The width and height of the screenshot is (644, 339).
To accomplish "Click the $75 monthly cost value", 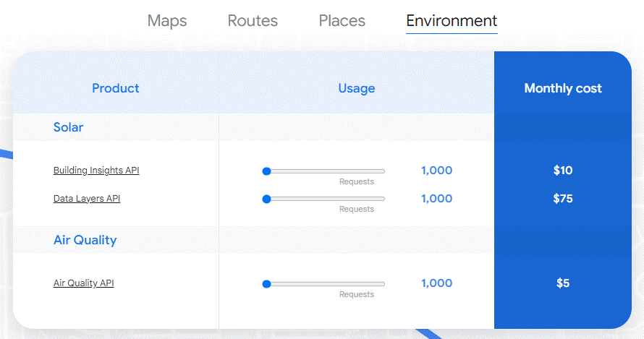I will pos(563,199).
